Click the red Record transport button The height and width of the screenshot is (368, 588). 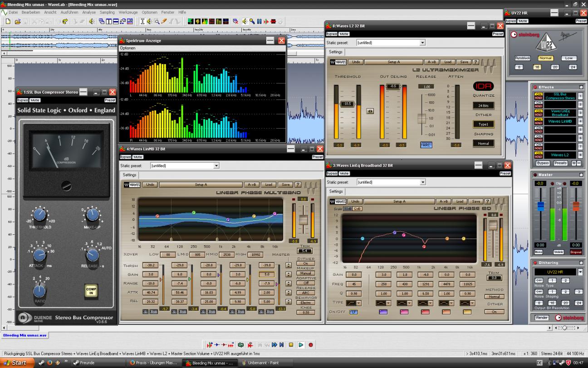(310, 345)
